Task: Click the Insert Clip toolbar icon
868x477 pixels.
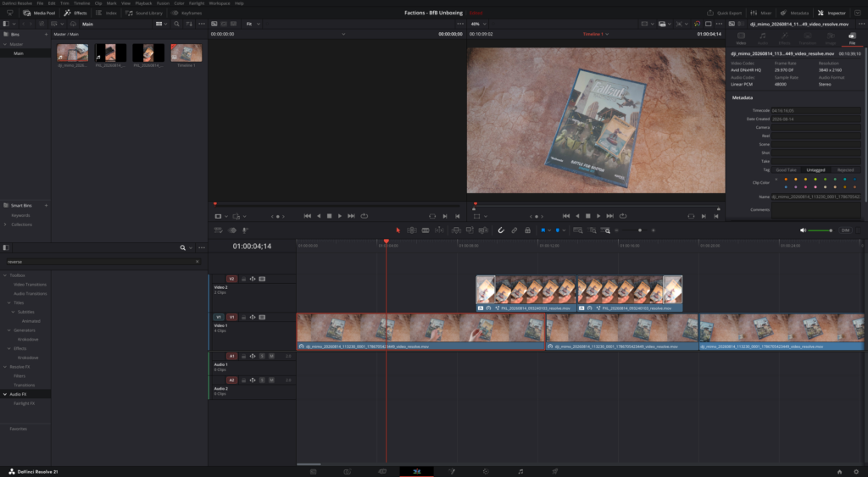Action: point(456,230)
